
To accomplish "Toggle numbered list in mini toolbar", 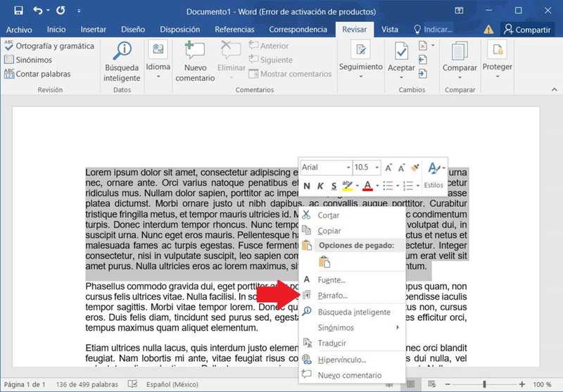I will click(408, 186).
